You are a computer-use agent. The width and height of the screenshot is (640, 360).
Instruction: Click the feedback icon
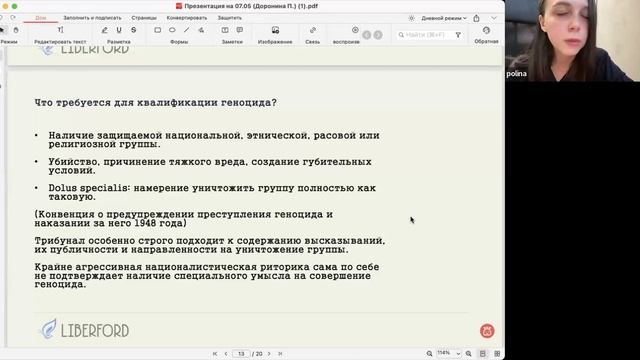point(486,31)
